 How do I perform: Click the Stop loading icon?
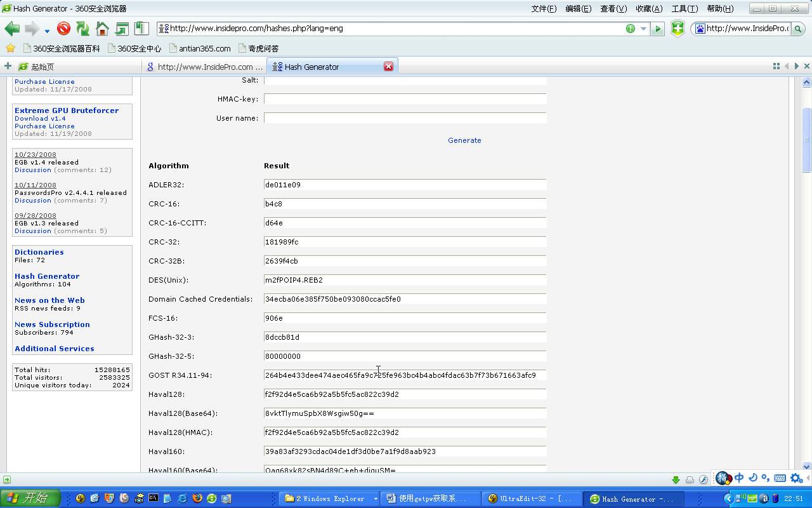(63, 29)
